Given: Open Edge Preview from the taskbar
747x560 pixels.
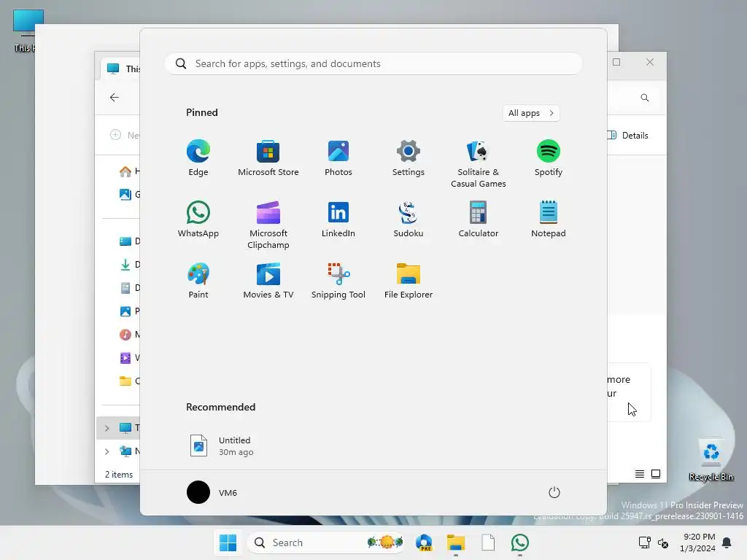Looking at the screenshot, I should click(424, 542).
